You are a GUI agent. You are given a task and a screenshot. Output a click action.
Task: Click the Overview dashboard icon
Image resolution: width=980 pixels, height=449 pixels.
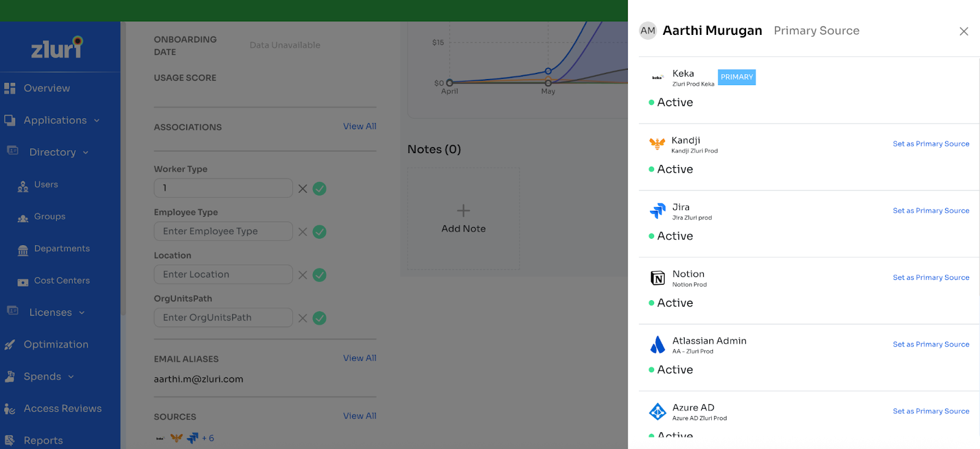point(10,88)
